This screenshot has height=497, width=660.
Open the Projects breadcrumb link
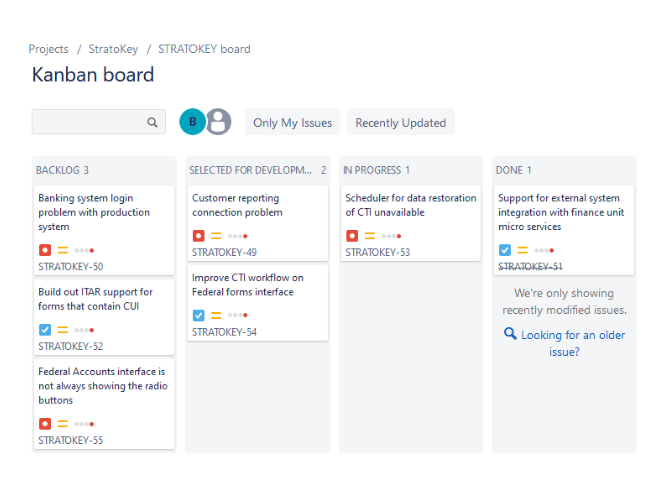[x=48, y=49]
